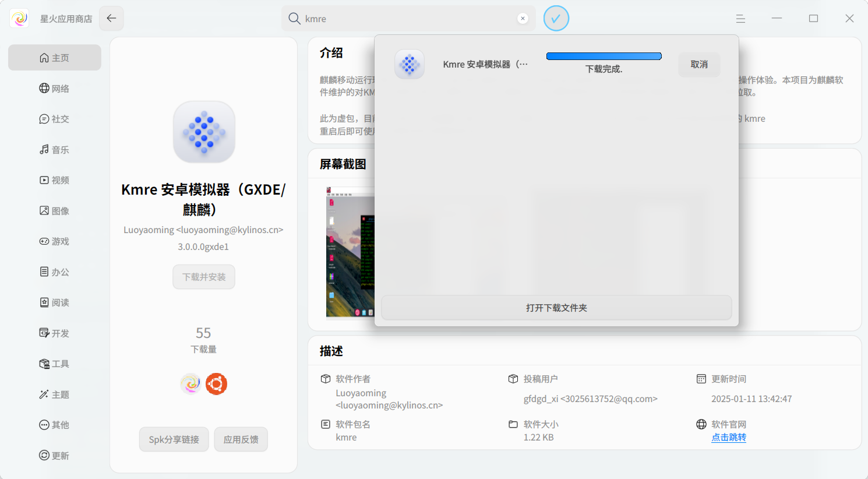Screen dimensions: 868x479
Task: Click the 软件官网 globe icon
Action: tap(701, 424)
